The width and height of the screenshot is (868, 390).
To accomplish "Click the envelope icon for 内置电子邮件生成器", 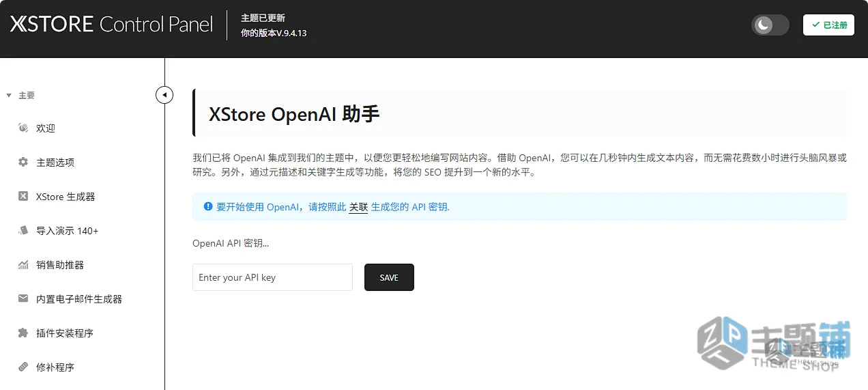I will click(x=23, y=298).
